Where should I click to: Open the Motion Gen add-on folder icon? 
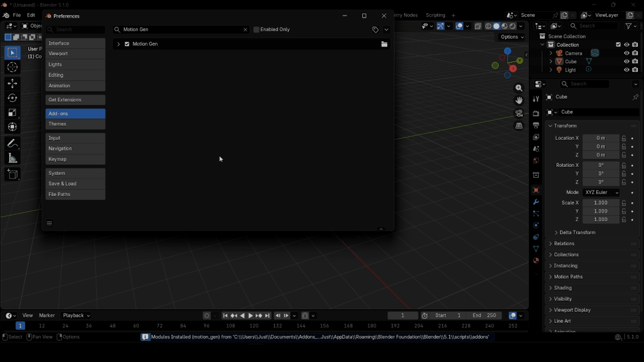click(384, 44)
